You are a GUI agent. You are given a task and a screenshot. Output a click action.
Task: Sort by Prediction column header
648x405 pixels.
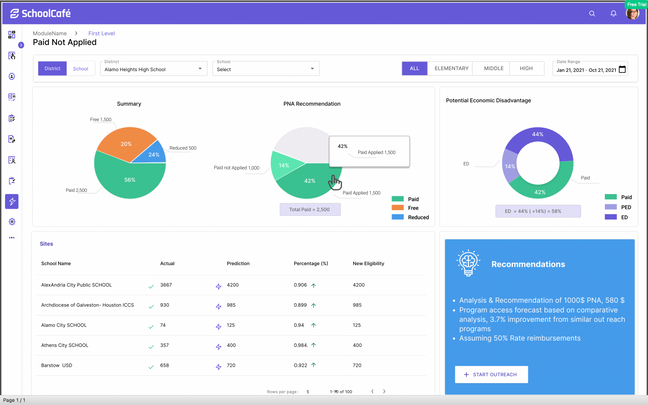(238, 263)
